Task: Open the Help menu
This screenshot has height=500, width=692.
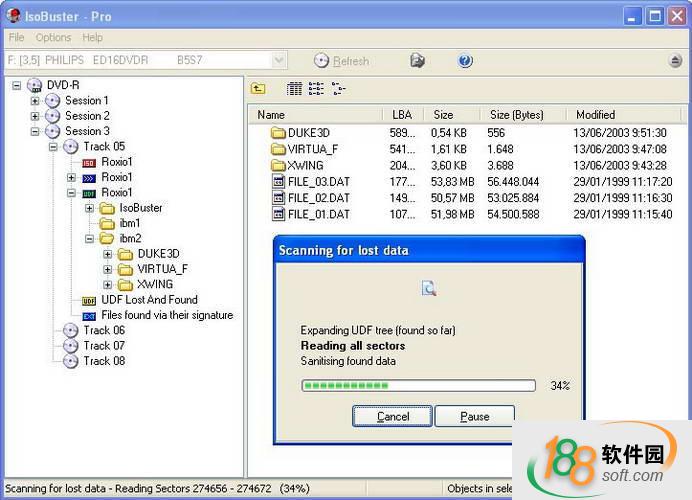Action: (x=92, y=38)
